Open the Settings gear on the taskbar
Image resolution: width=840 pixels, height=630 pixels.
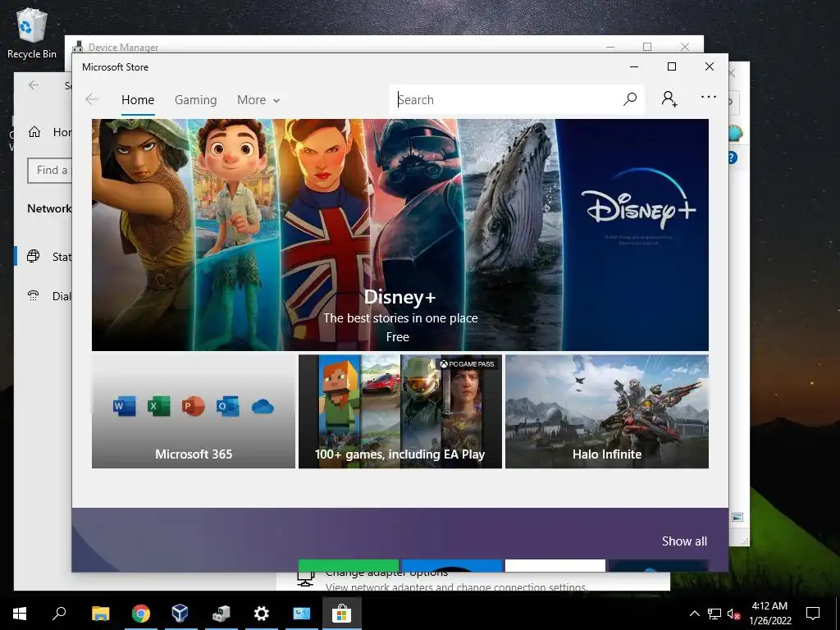[261, 614]
